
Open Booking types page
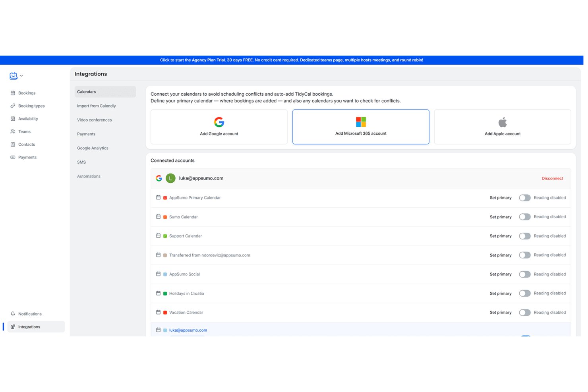(31, 106)
